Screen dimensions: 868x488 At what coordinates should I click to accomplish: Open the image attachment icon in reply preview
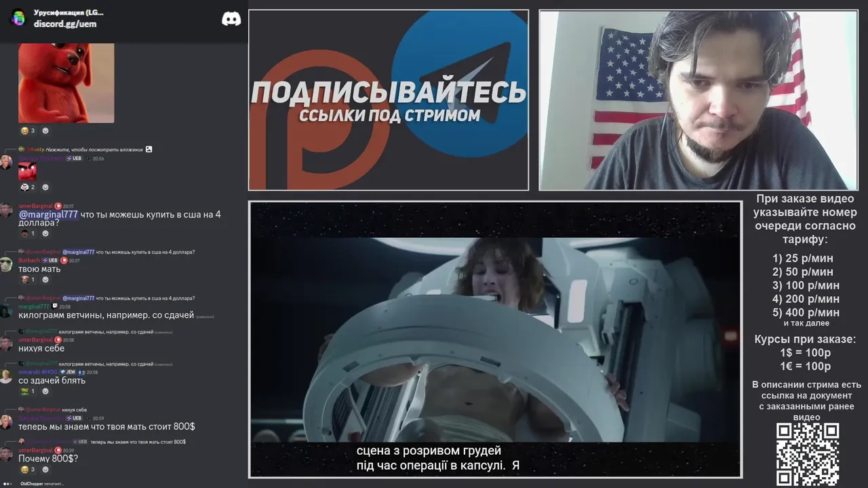coord(149,149)
